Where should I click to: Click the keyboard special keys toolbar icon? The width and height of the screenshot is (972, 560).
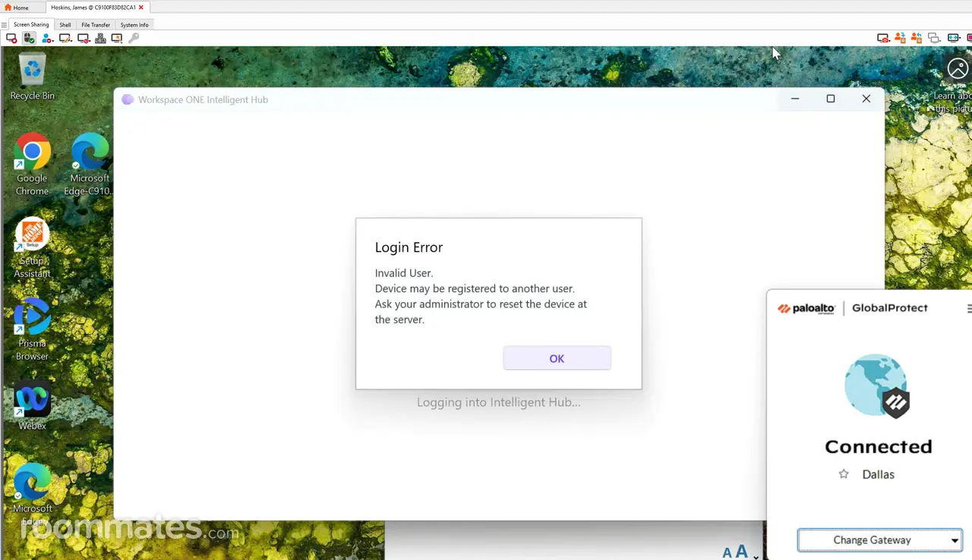click(100, 38)
